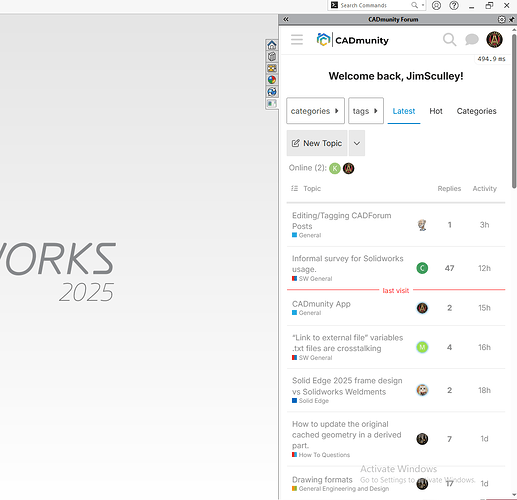Open the dropdown arrow beside New Topic

coord(357,143)
